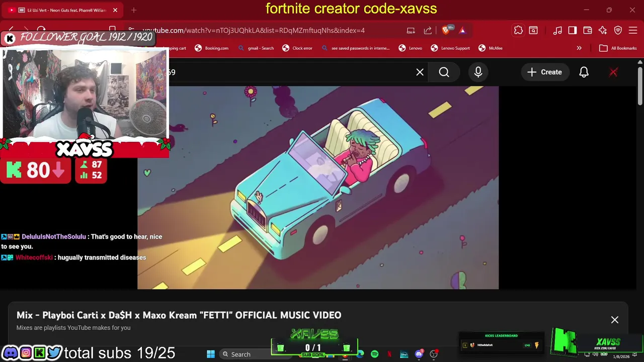Click the share page icon in address bar
Image resolution: width=644 pixels, height=362 pixels.
[428, 30]
